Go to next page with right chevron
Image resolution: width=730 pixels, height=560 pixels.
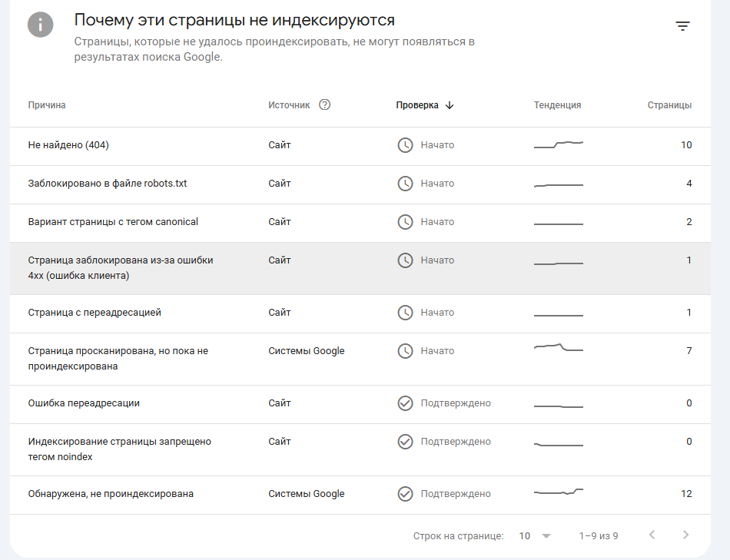point(685,535)
